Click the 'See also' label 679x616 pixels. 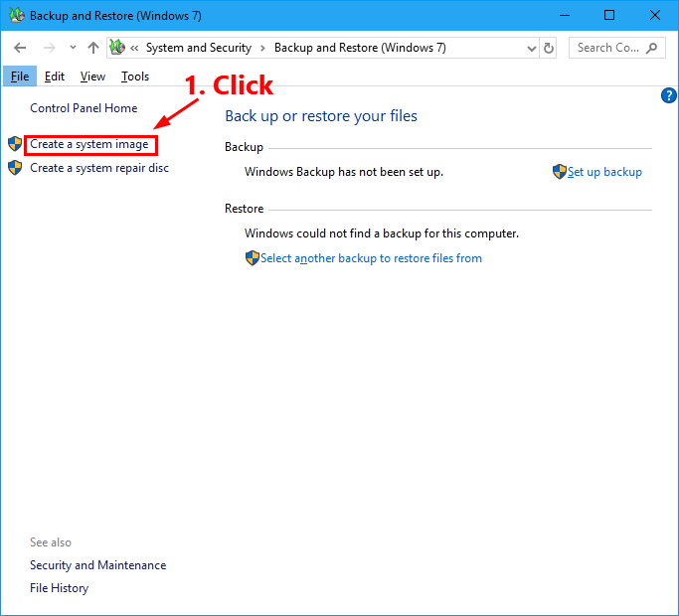51,542
